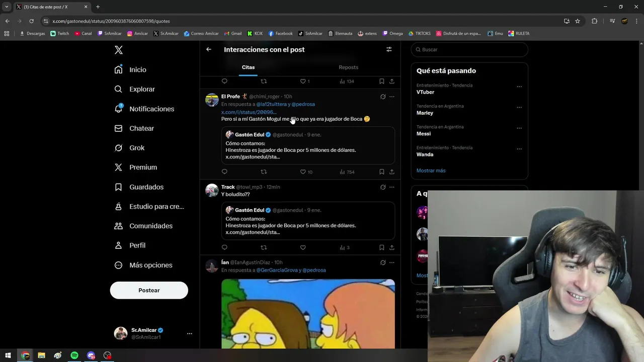Open a new Chrome tab
The width and height of the screenshot is (644, 362).
click(98, 7)
